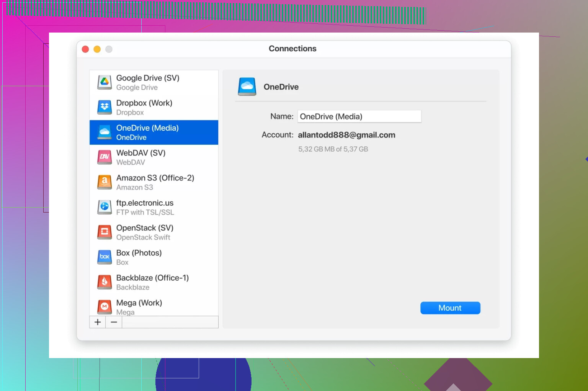588x391 pixels.
Task: Select the Dropbox (Work) connection name
Action: (x=144, y=103)
